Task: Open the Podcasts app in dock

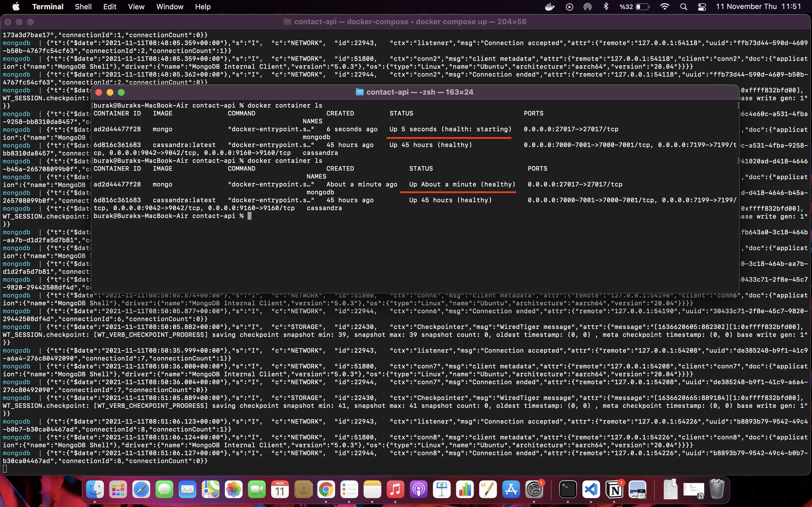Action: click(x=418, y=489)
